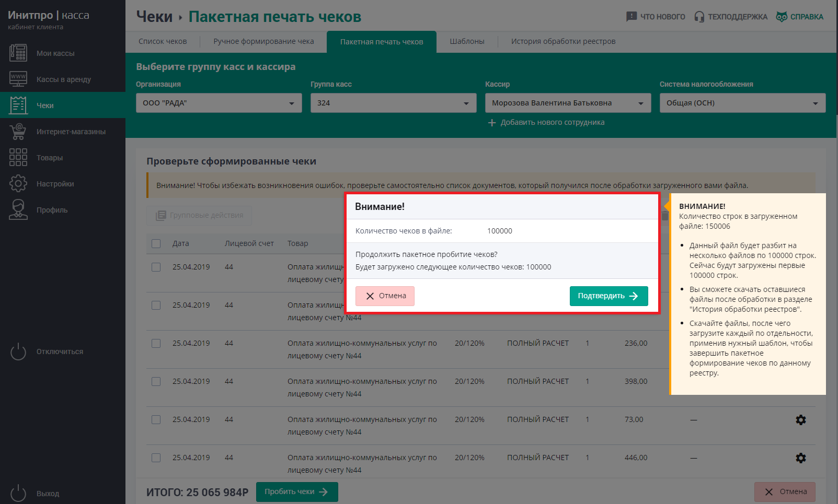
Task: Toggle select-all checkbox in table header
Action: (x=156, y=243)
